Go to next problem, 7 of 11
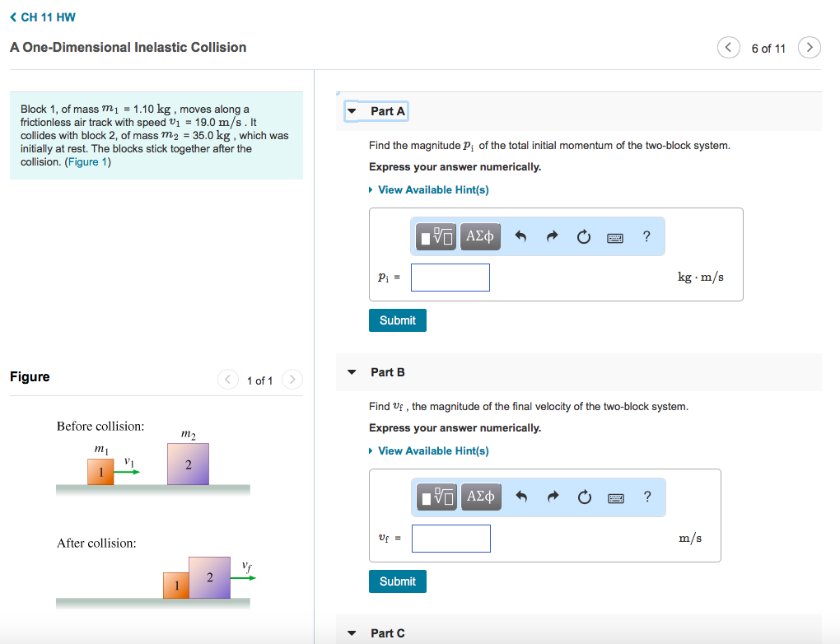Viewport: 840px width, 644px height. point(810,48)
